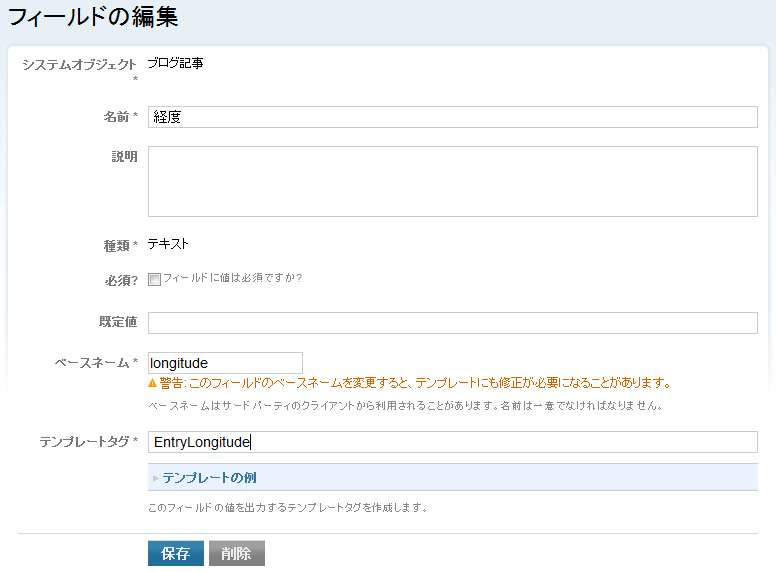776x572 pixels.
Task: Click the システムオブジェクト label
Action: click(x=79, y=65)
